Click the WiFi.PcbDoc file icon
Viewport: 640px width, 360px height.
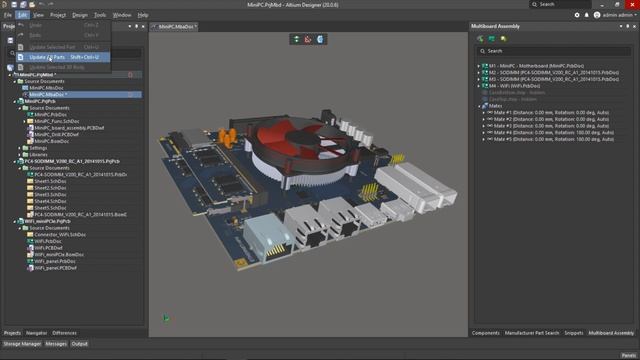[x=30, y=241]
